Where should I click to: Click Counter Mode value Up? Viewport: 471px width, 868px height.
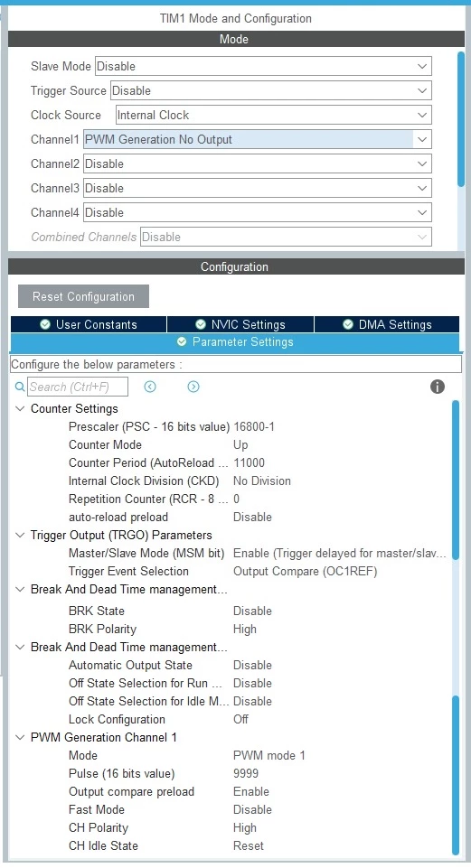[x=240, y=445]
